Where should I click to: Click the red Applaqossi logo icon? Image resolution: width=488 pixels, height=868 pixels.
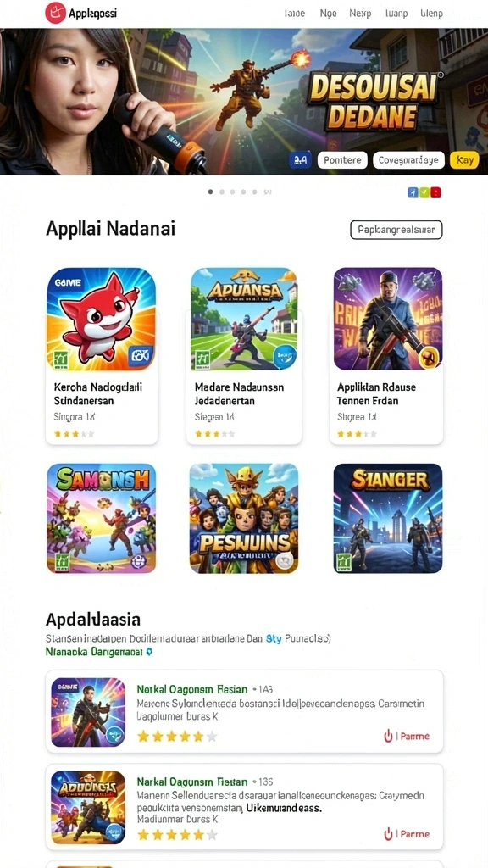point(55,13)
